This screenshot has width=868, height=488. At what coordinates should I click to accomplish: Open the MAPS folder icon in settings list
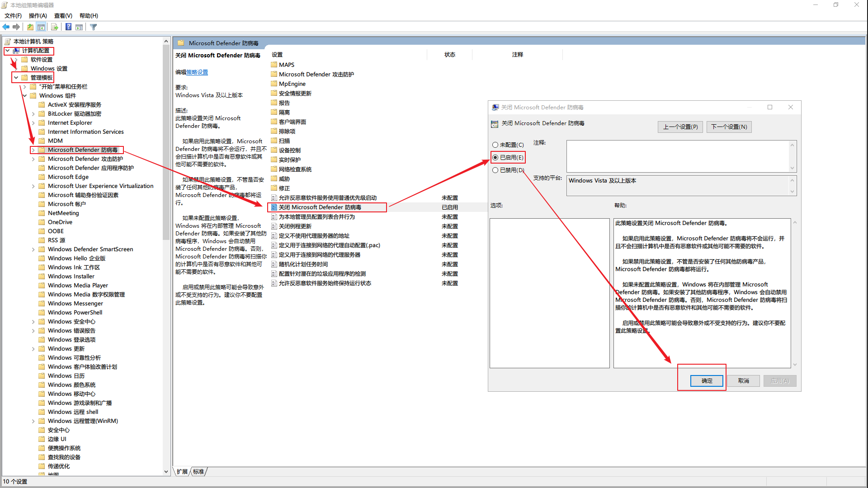pyautogui.click(x=274, y=65)
